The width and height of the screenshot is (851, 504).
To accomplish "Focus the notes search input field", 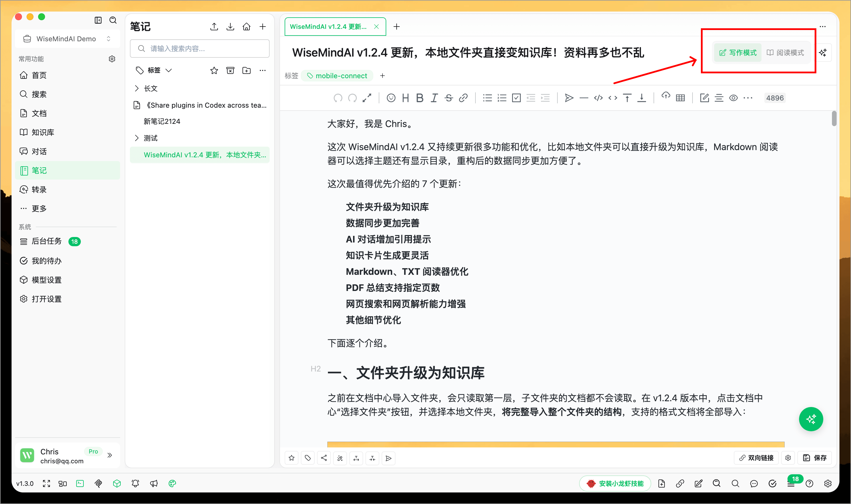I will click(x=200, y=48).
